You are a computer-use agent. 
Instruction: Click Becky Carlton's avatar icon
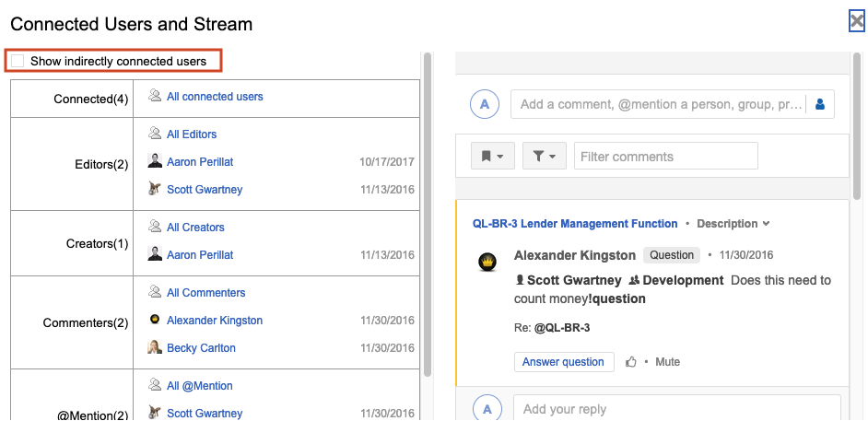(155, 348)
